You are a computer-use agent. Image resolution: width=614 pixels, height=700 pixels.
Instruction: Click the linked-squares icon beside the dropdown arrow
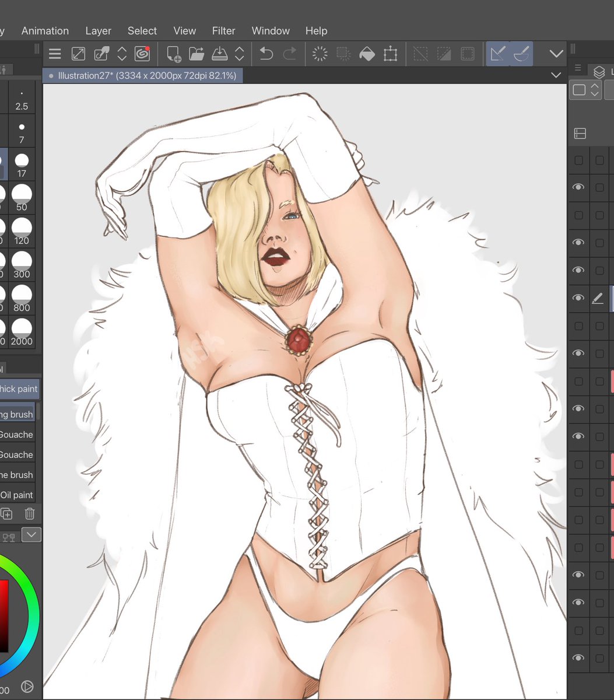pyautogui.click(x=9, y=537)
